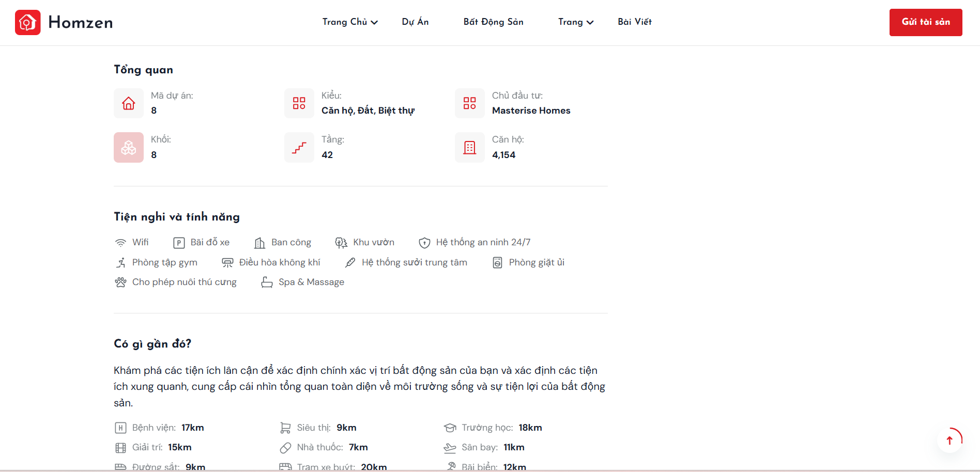Click the Homzen house logo icon
Screen dimensions: 980x472
(28, 22)
